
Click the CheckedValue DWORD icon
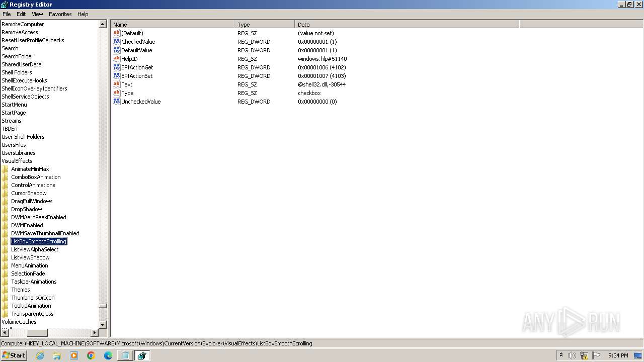pos(117,42)
